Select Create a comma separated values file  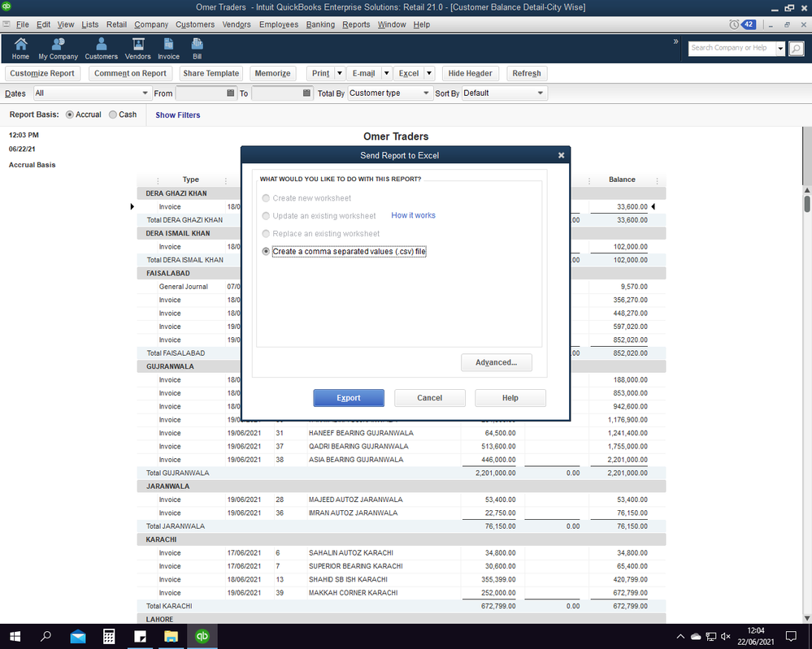pos(266,252)
